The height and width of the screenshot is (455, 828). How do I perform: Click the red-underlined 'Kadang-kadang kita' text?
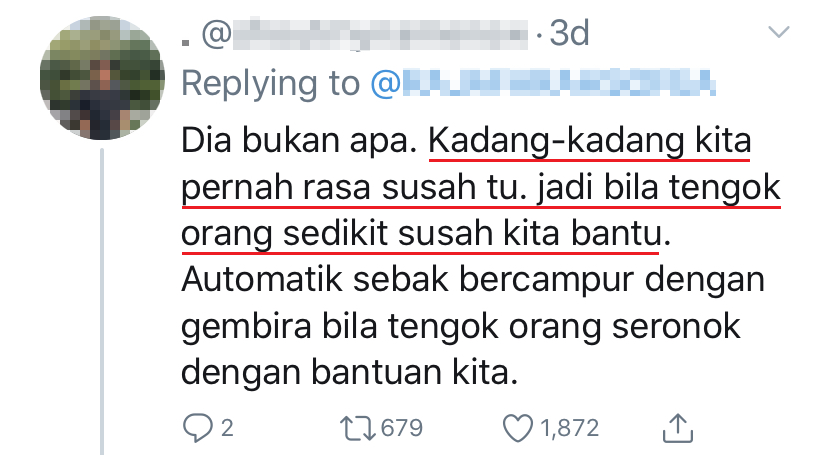pyautogui.click(x=589, y=141)
